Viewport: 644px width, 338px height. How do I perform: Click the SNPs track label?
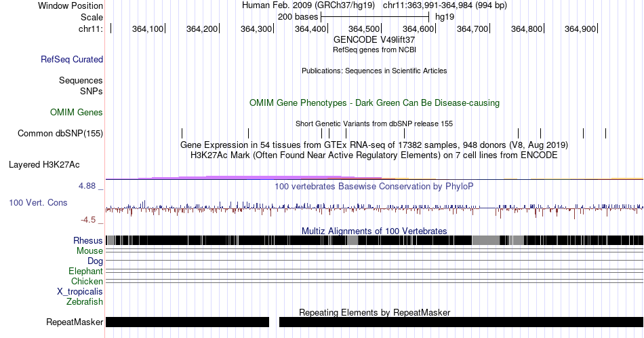point(92,91)
